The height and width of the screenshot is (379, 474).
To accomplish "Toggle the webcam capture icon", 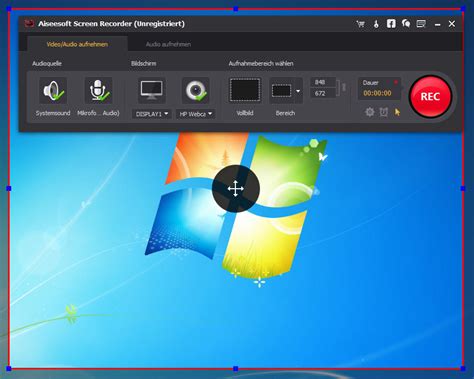I will (x=196, y=90).
